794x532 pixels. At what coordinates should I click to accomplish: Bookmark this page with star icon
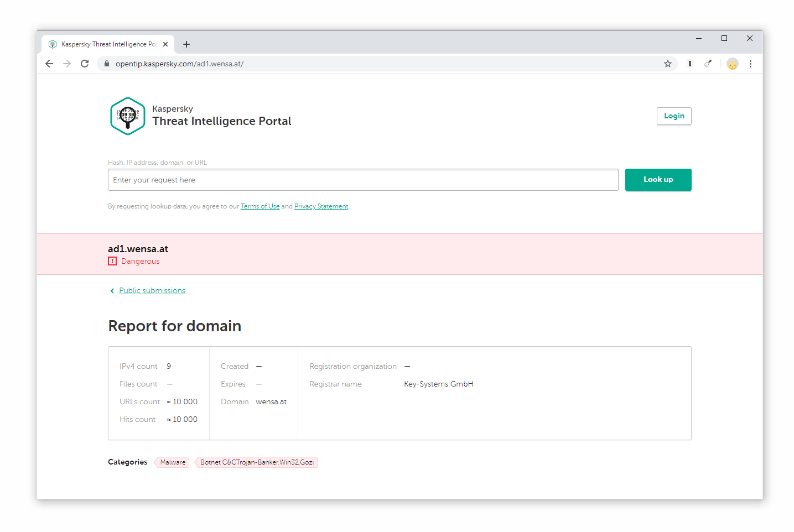tap(668, 64)
